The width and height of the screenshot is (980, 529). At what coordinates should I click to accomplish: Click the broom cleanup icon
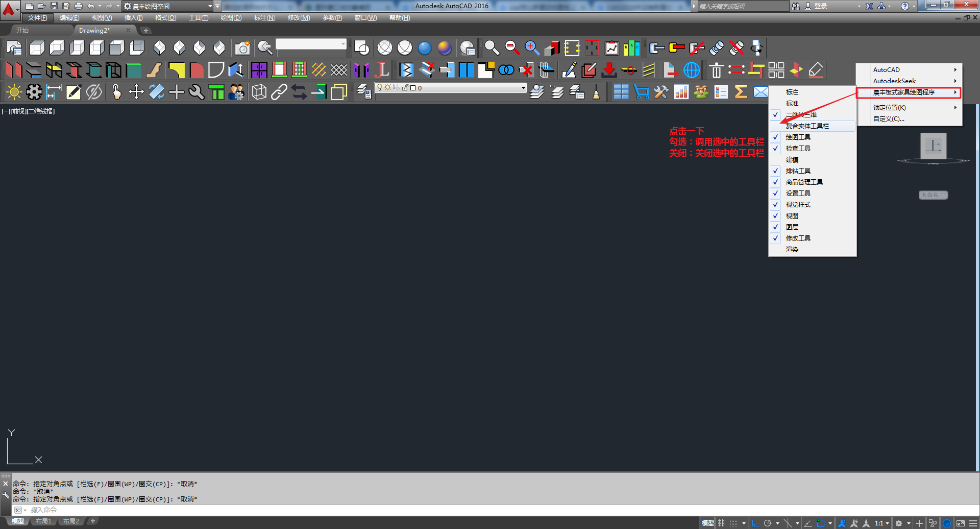(596, 92)
